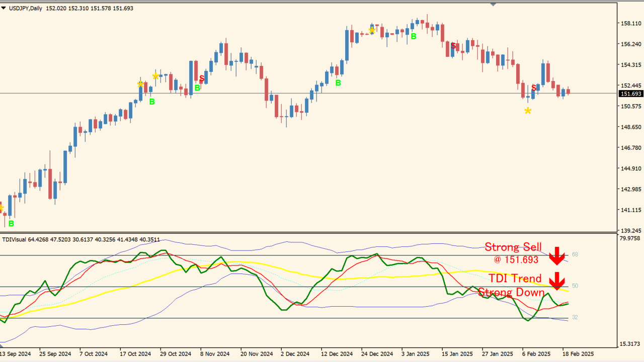
Task: Click the green B marker above 17 Oct 2024
Action: [152, 102]
